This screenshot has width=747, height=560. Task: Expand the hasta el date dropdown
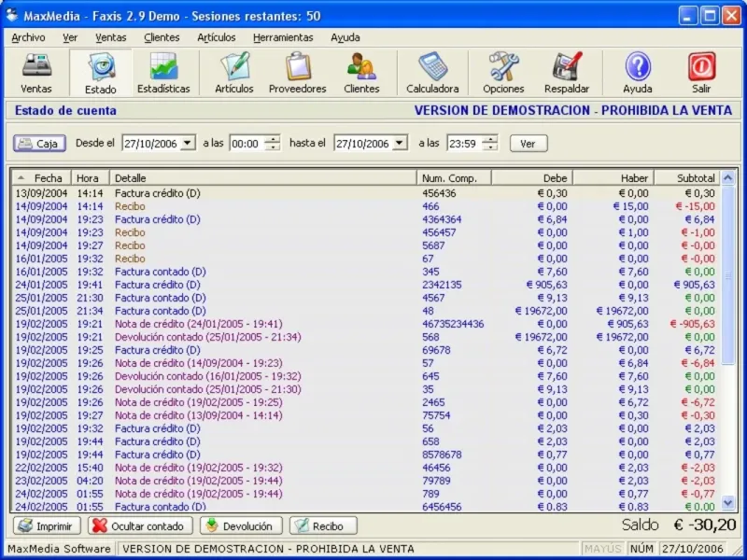[401, 143]
